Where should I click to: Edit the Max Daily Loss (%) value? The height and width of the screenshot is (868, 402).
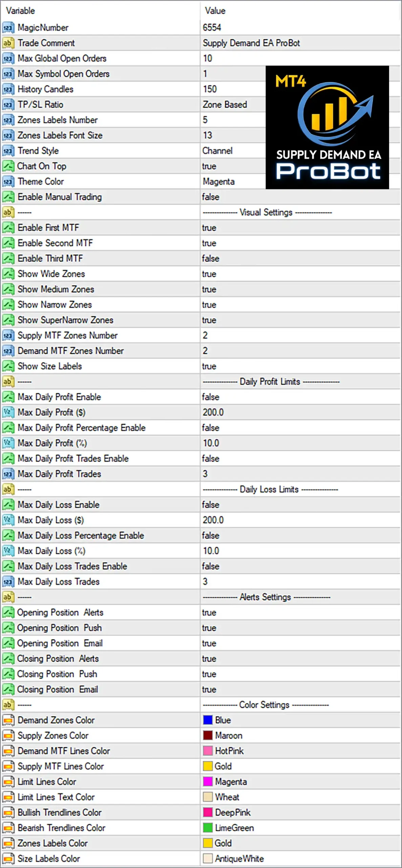tap(211, 551)
